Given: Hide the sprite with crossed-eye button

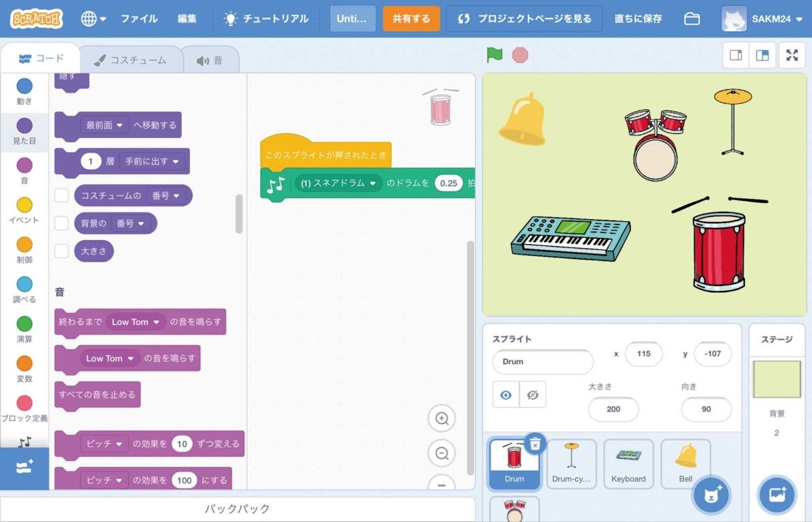Looking at the screenshot, I should click(533, 395).
